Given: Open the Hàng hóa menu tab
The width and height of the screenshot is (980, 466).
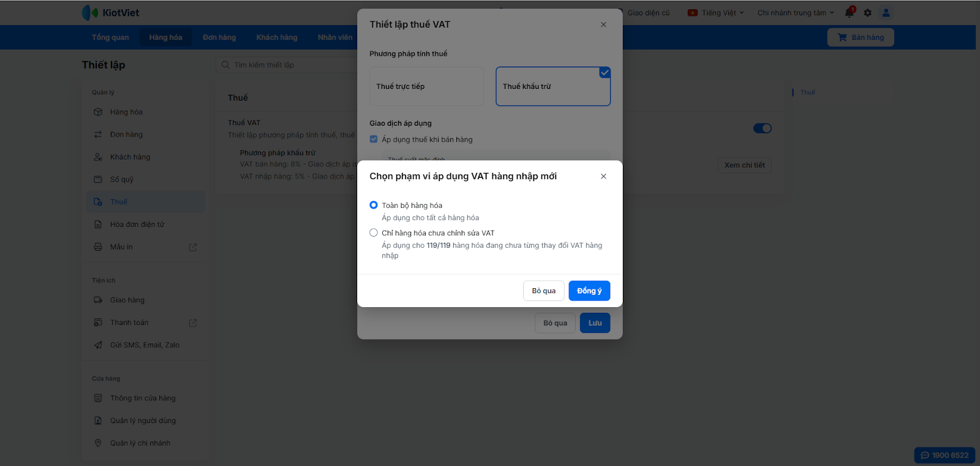Looking at the screenshot, I should (x=165, y=37).
